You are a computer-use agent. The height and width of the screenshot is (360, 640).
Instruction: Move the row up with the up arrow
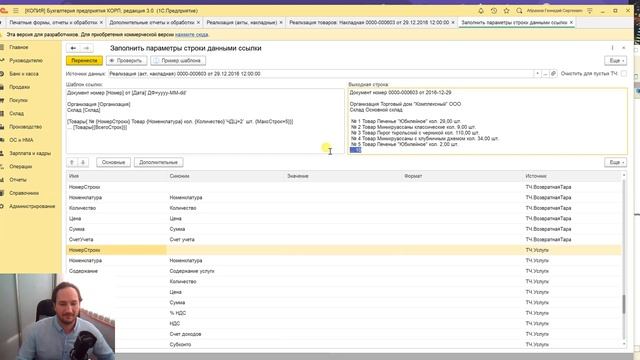point(72,162)
